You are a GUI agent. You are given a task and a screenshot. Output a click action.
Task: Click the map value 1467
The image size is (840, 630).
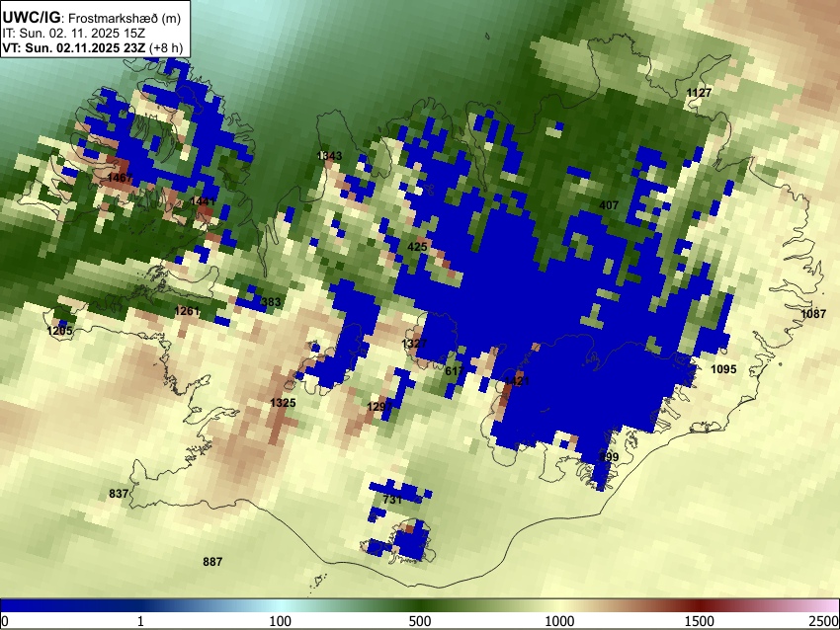coord(120,177)
